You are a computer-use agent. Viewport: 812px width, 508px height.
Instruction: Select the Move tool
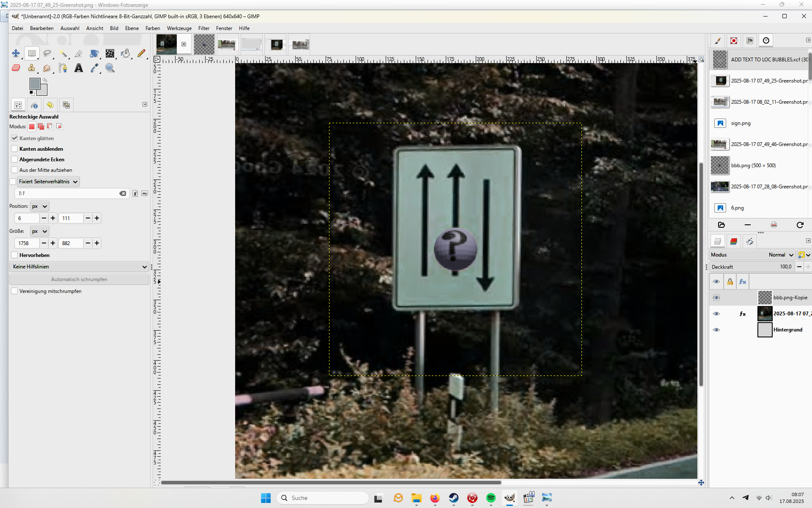[16, 53]
